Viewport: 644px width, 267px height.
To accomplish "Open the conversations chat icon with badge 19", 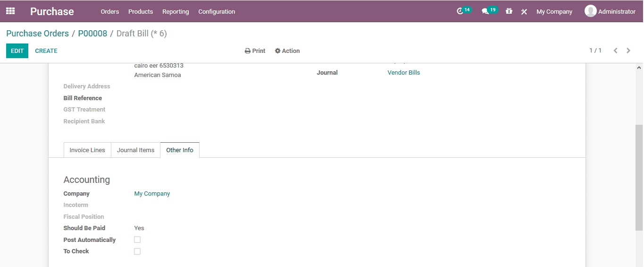I will (485, 11).
